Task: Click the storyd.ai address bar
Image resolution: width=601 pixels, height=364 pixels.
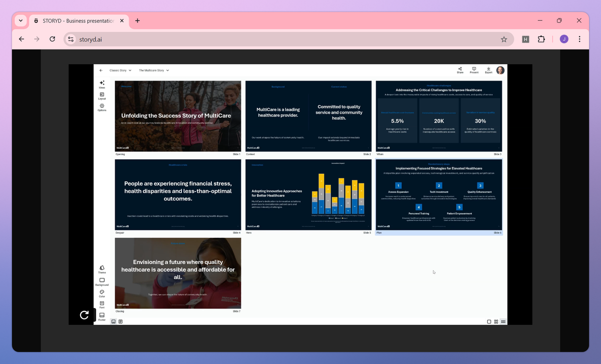Action: 288,39
